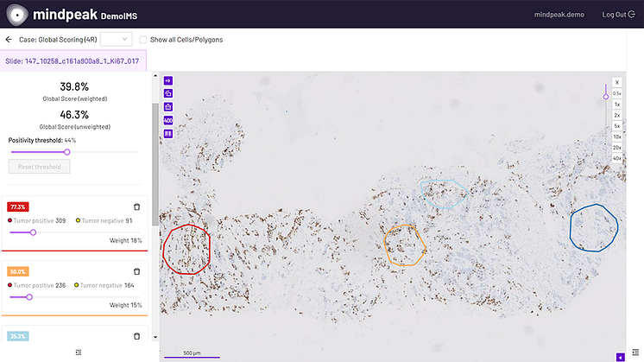Click the 500 µm scale bar
Viewport: 644px width, 362px height.
(192, 354)
